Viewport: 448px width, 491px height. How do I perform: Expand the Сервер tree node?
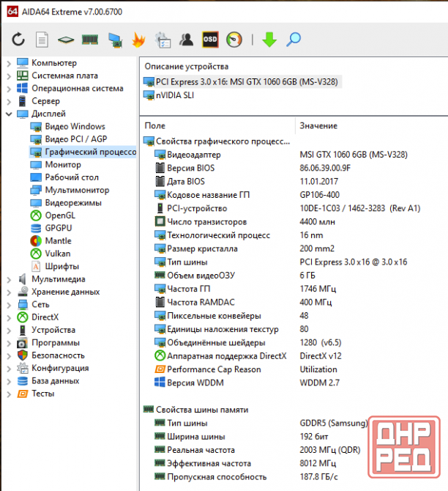tap(9, 101)
